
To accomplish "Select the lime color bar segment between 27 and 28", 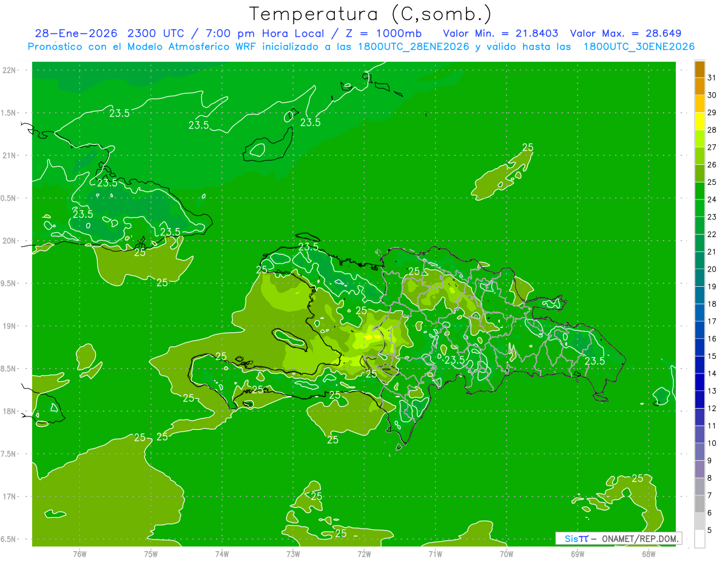I will tap(699, 139).
